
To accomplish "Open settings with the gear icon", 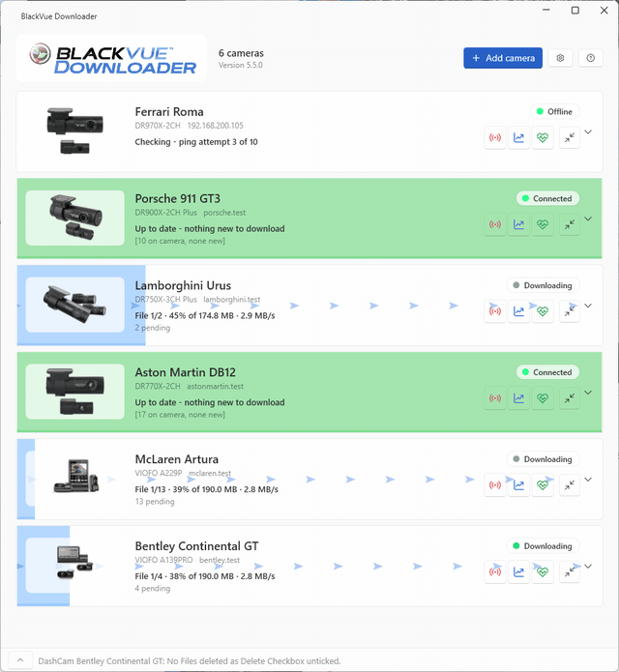I will 560,58.
